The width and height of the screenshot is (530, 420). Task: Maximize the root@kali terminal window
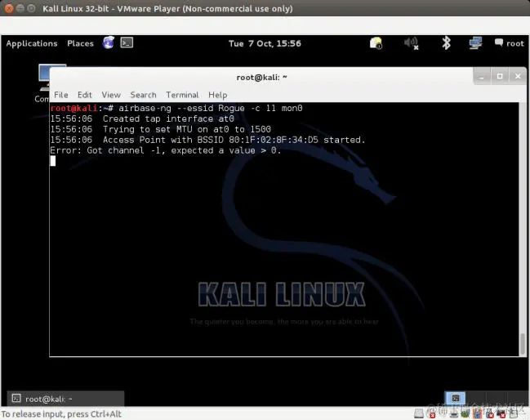point(500,77)
